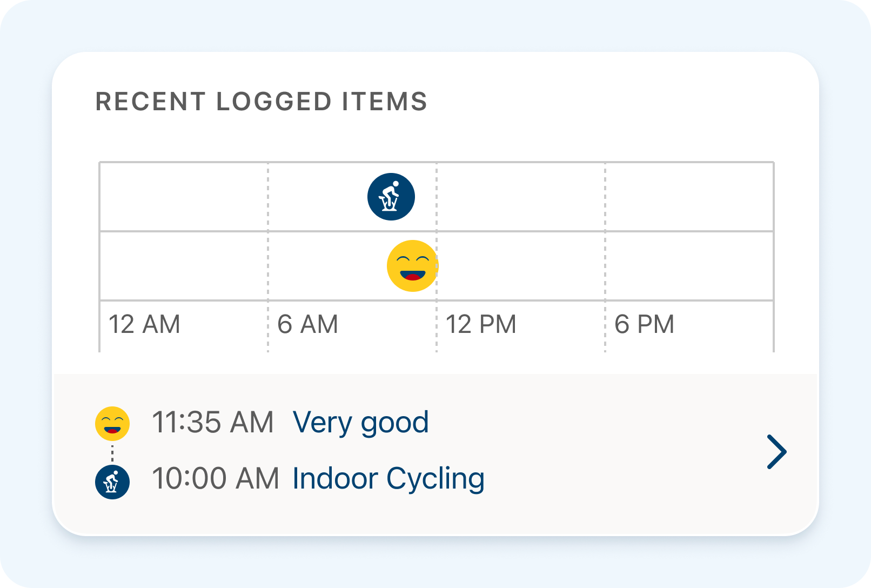Click the empty mood row slot after 6 PM
The image size is (871, 588).
689,266
